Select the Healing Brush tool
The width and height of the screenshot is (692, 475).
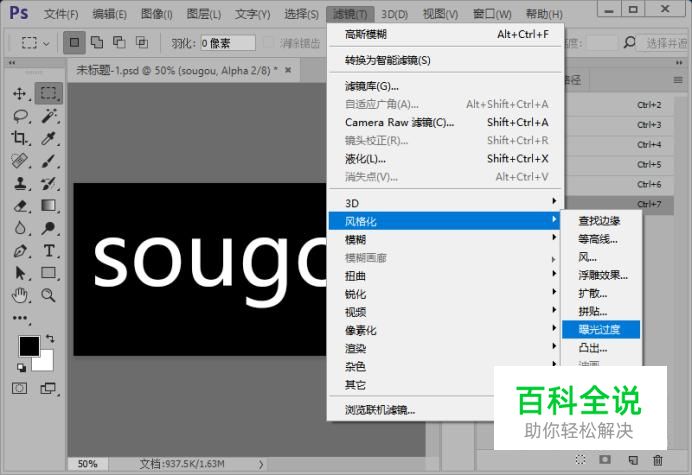click(19, 161)
